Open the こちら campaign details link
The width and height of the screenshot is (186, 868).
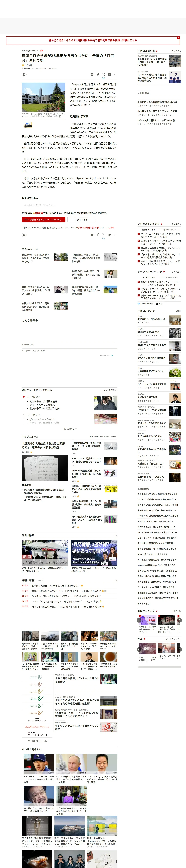tap(111, 228)
